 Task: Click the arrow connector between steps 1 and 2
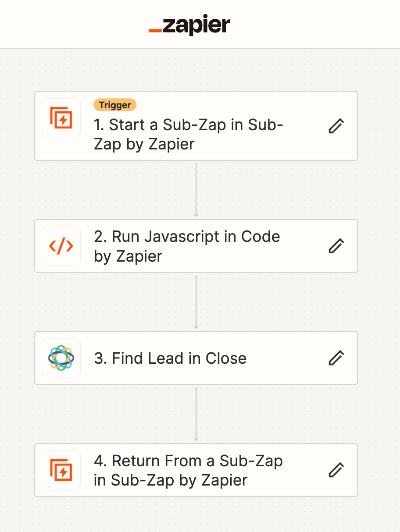pos(196,189)
